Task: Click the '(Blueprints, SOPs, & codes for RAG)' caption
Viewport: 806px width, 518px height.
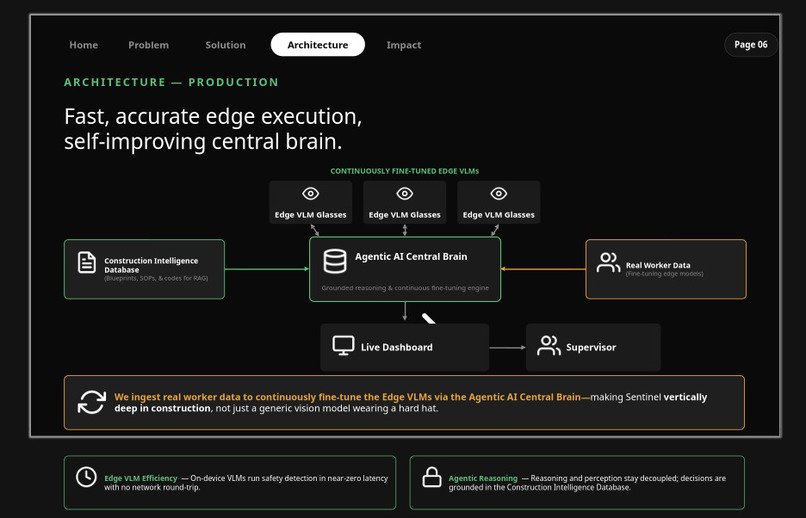Action: tap(156, 278)
